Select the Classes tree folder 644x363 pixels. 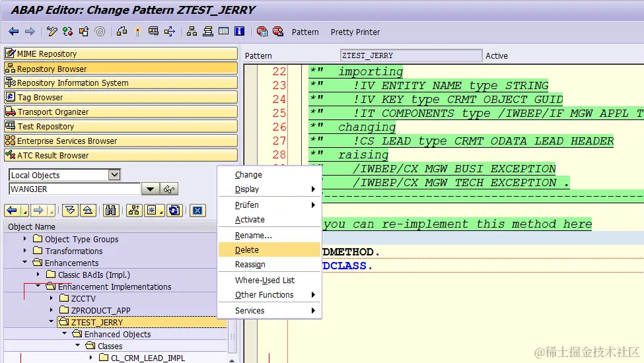point(110,346)
